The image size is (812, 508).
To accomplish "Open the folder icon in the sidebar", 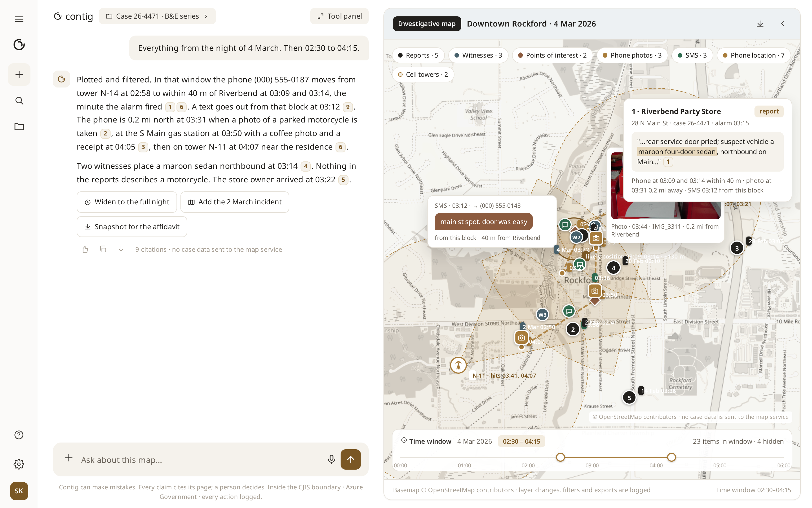I will pos(19,127).
